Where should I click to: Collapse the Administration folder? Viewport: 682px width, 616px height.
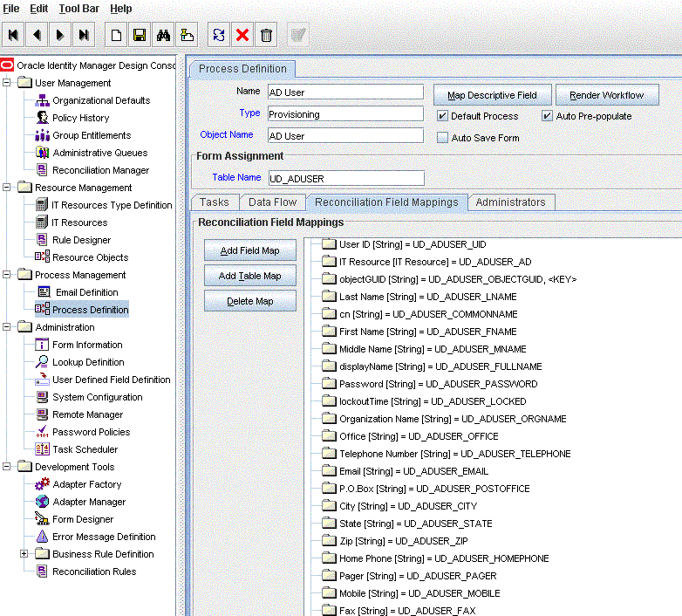click(6, 327)
